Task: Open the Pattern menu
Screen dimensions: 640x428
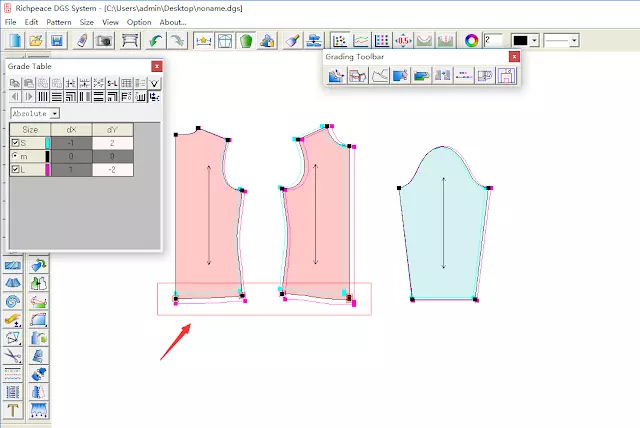Action: (59, 22)
